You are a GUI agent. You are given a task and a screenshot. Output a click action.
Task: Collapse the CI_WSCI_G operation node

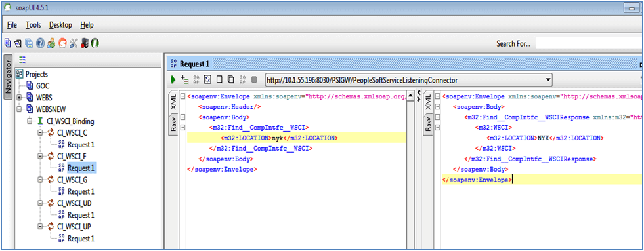pos(40,180)
